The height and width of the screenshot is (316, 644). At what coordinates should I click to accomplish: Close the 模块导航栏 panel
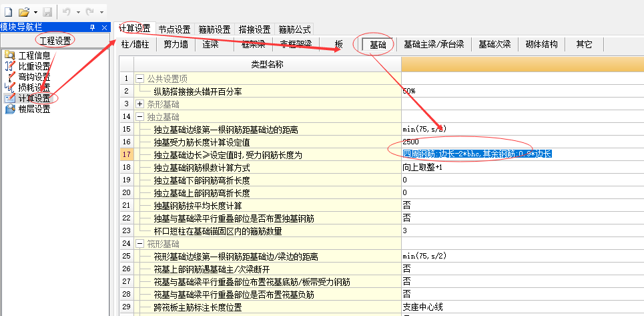point(104,27)
